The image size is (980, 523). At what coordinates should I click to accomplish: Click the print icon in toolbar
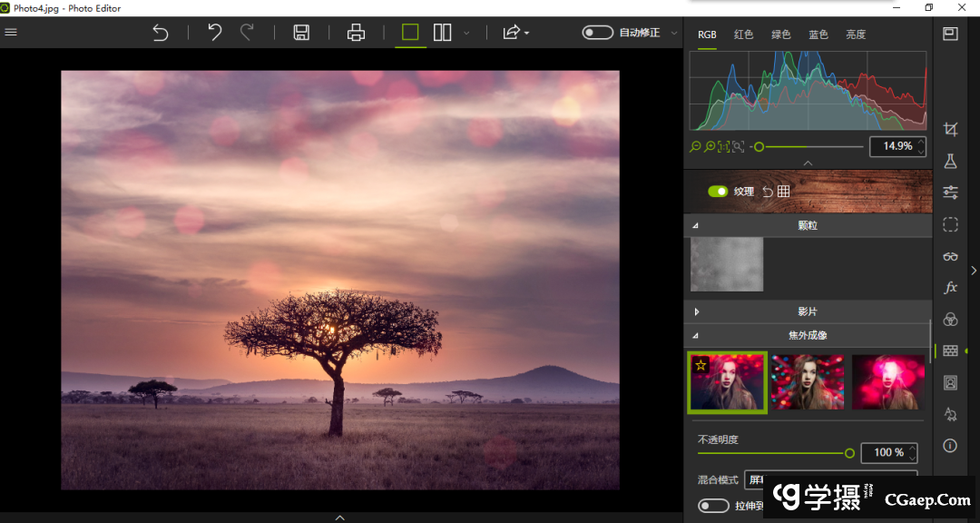coord(356,33)
